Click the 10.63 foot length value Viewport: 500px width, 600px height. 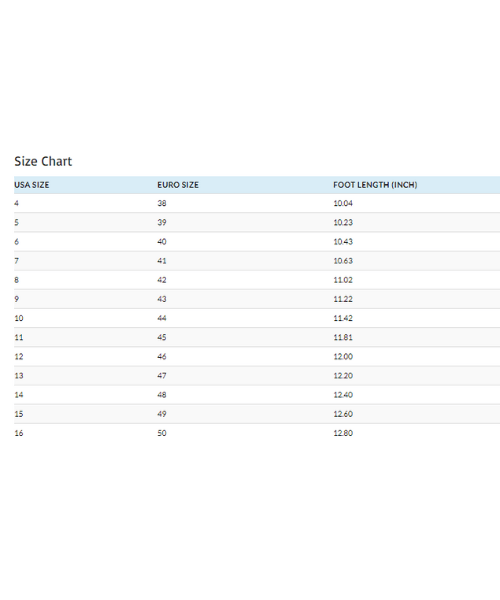click(x=343, y=261)
